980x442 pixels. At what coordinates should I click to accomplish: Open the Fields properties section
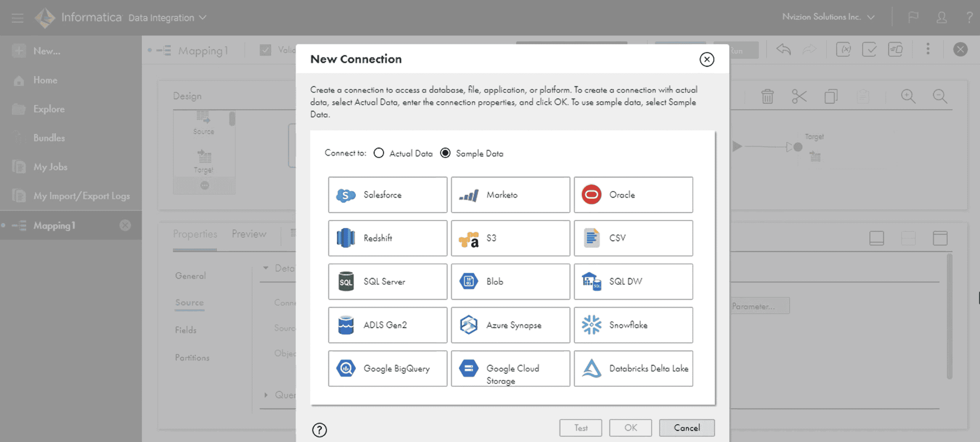[186, 330]
